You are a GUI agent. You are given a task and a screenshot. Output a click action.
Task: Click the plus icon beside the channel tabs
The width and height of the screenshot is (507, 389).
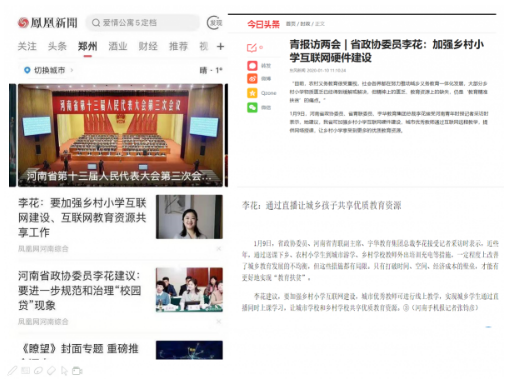click(220, 46)
